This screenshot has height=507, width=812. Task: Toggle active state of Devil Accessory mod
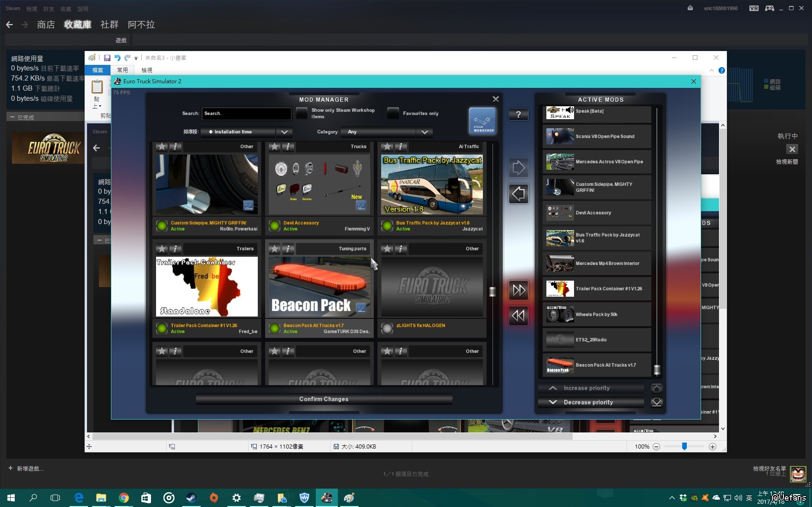point(274,226)
